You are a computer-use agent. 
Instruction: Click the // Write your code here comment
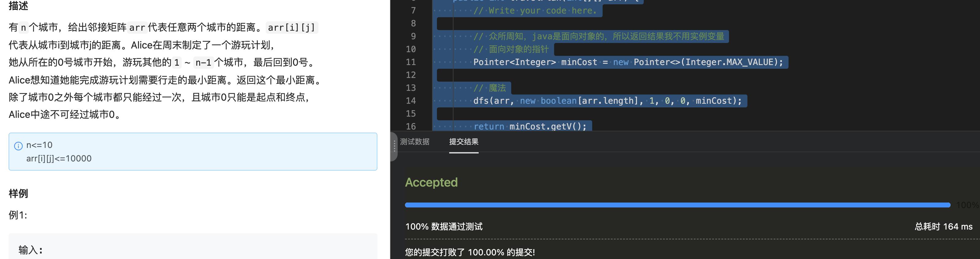coord(535,11)
